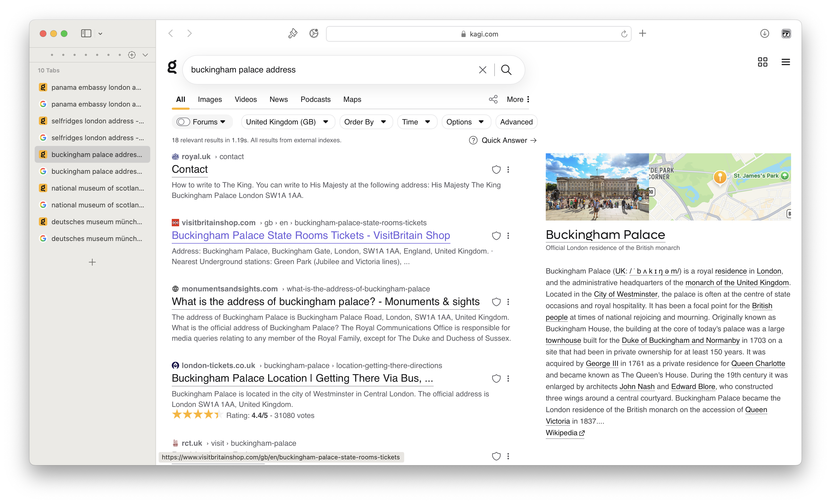831x504 pixels.
Task: Switch to the Maps tab
Action: [x=352, y=99]
